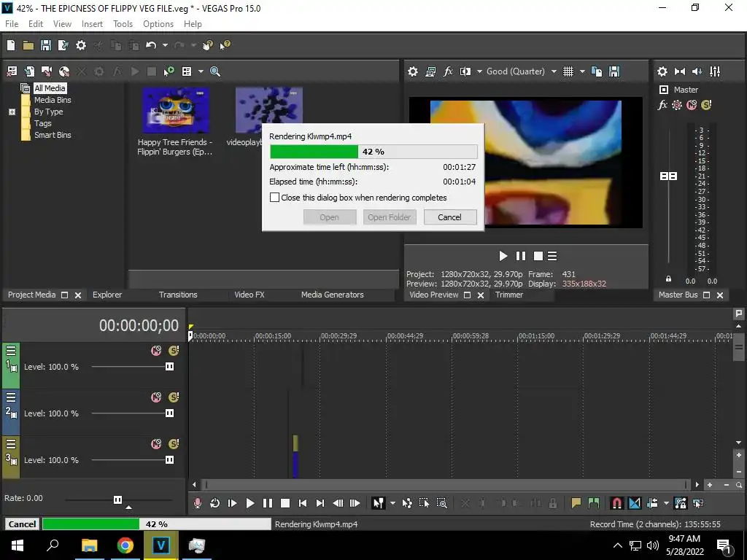Viewport: 747px width, 560px height.
Task: Toggle Solo on track 2
Action: tap(174, 397)
